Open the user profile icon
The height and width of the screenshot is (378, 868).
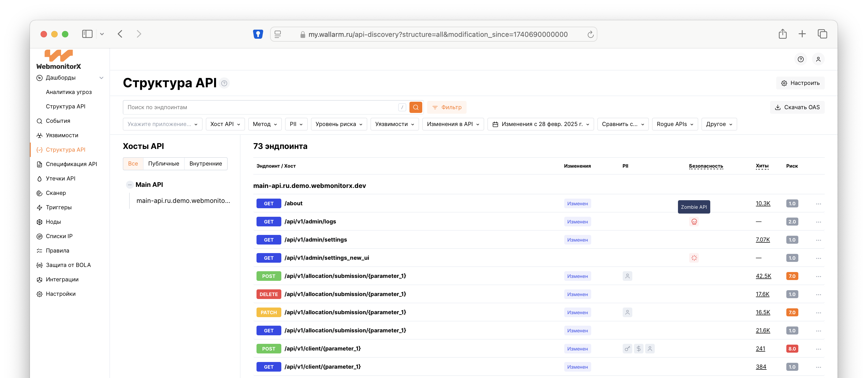(818, 59)
